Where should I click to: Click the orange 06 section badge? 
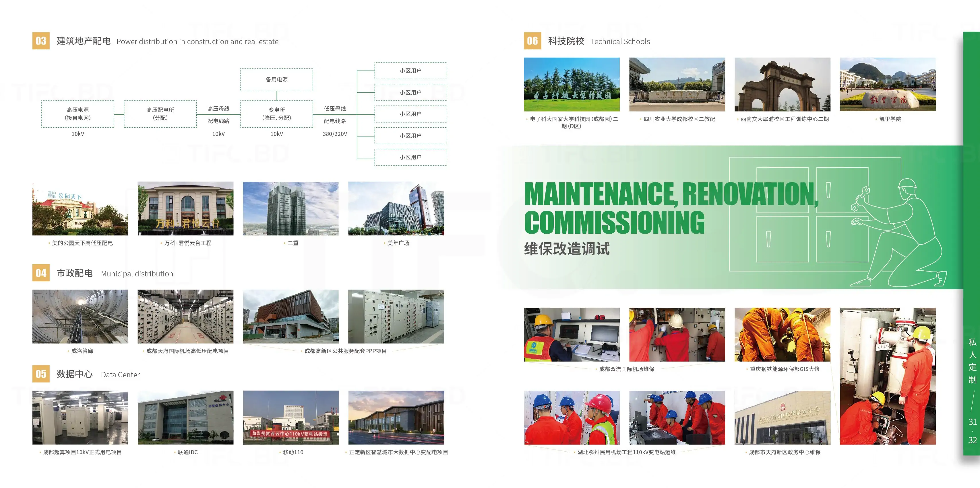pyautogui.click(x=532, y=41)
